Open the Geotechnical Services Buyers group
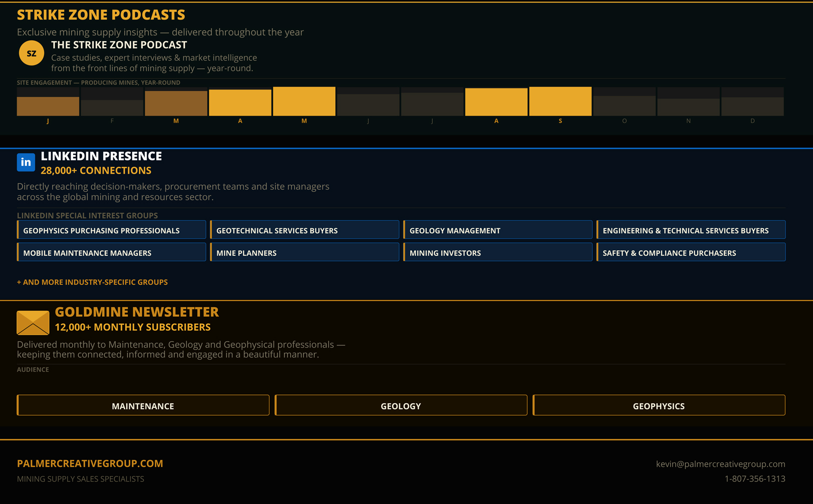 tap(305, 230)
